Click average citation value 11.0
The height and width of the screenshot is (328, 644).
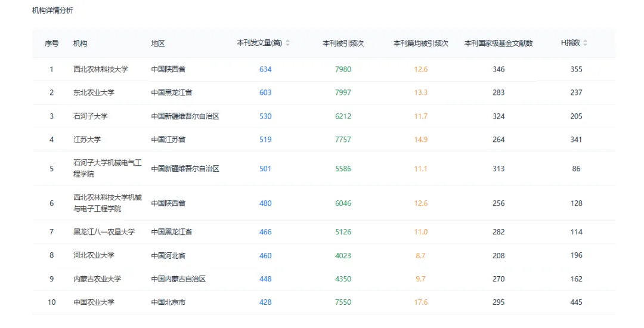[x=420, y=232]
